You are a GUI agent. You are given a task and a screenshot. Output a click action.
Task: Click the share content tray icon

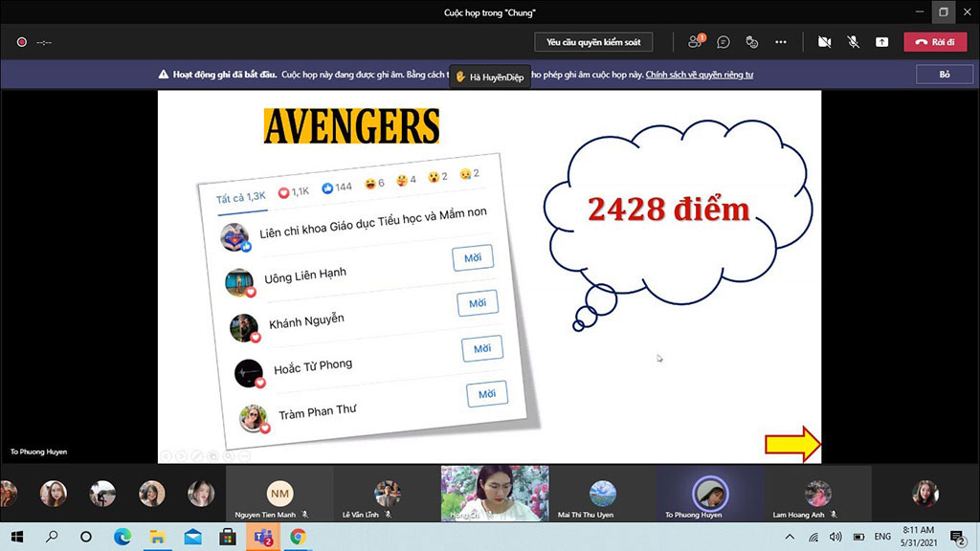coord(881,42)
